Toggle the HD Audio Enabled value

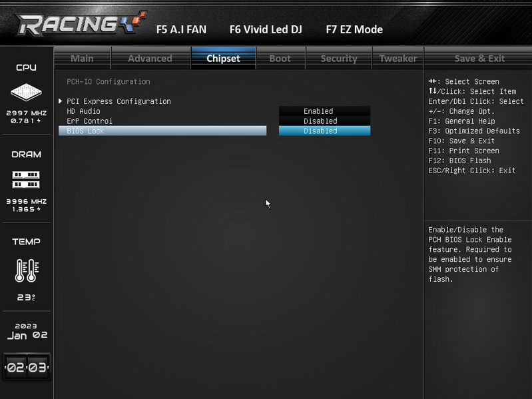[x=324, y=111]
